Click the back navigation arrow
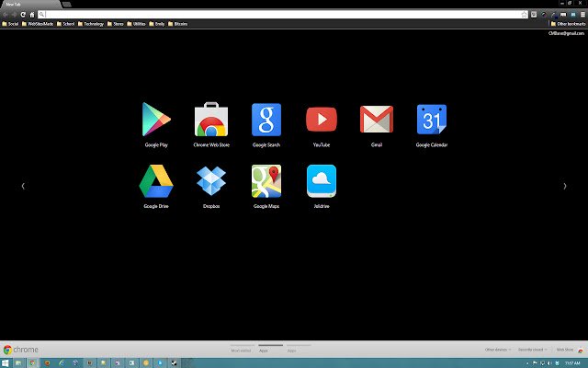The width and height of the screenshot is (588, 368). click(6, 15)
